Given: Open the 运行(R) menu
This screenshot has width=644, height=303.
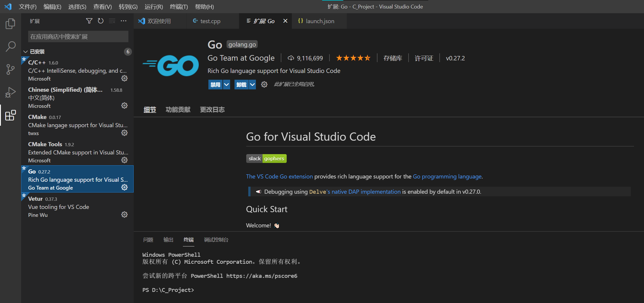Looking at the screenshot, I should click(x=154, y=6).
